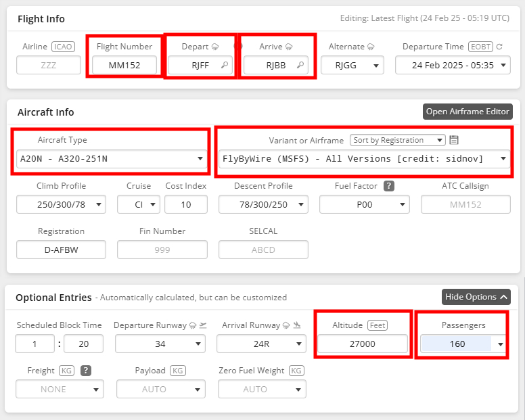Click the save airframe floppy disk icon
The height and width of the screenshot is (420, 525).
pyautogui.click(x=454, y=140)
